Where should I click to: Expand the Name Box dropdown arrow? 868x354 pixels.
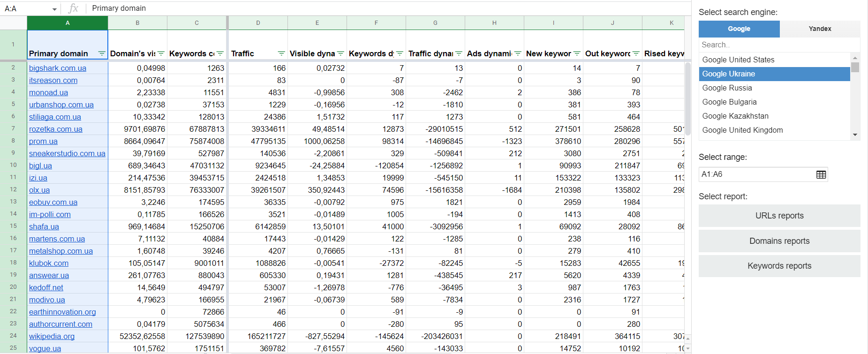click(54, 9)
